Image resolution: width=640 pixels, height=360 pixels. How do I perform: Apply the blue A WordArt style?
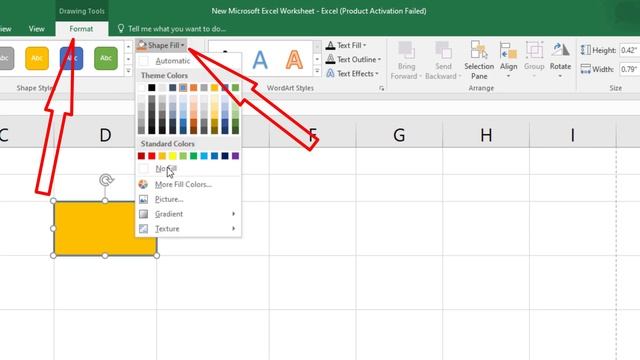coord(260,60)
